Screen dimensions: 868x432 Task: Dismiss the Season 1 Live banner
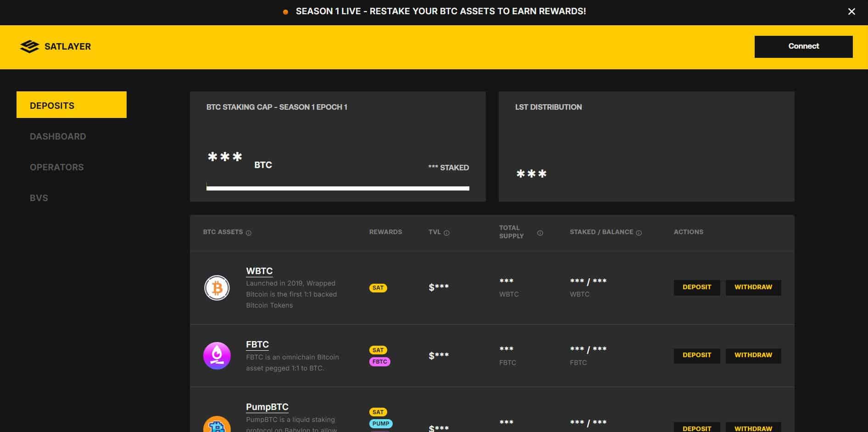point(851,11)
